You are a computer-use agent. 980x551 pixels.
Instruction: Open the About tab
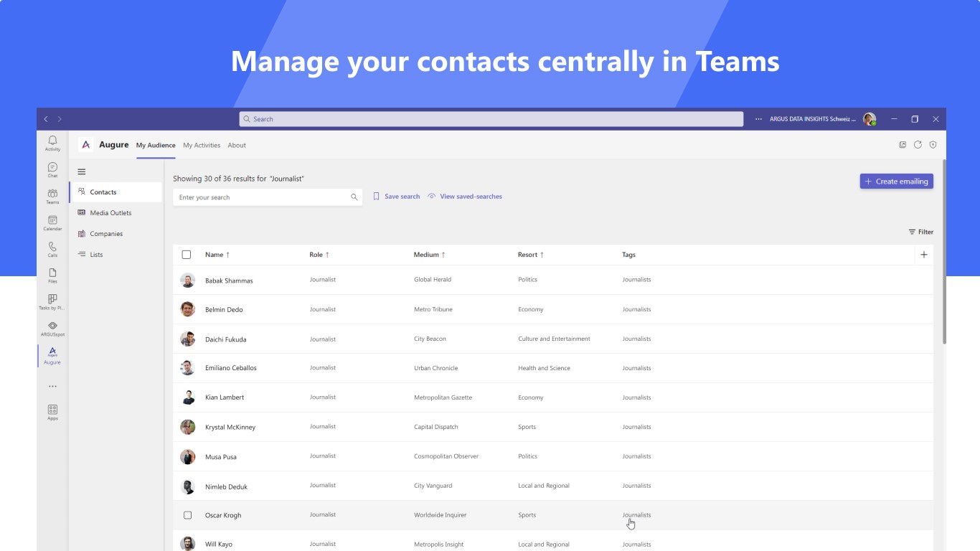coord(237,145)
